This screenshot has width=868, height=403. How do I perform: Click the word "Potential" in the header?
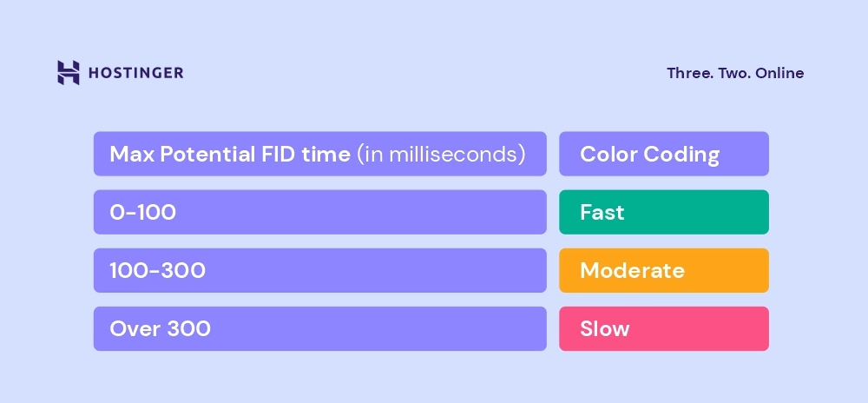coord(206,155)
